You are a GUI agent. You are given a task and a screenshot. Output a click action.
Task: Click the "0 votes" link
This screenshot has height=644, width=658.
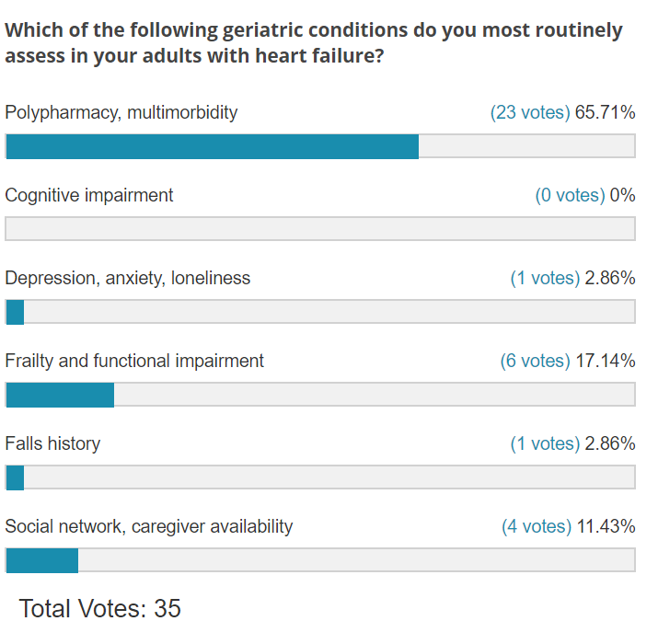click(x=571, y=195)
